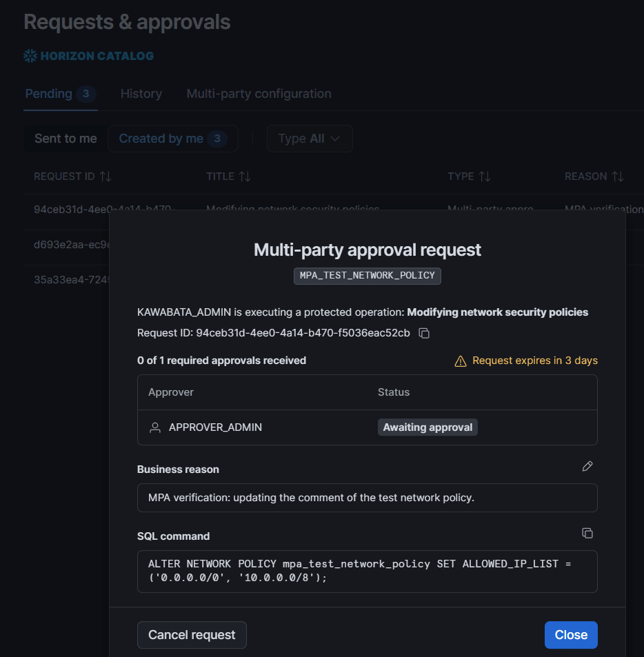Click the MPA_TEST_NETWORK_POLICY tag
644x657 pixels.
pos(368,276)
